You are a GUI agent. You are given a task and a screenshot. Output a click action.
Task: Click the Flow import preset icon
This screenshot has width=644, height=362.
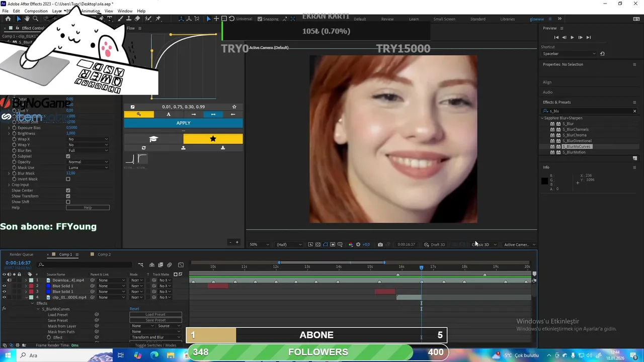click(183, 148)
